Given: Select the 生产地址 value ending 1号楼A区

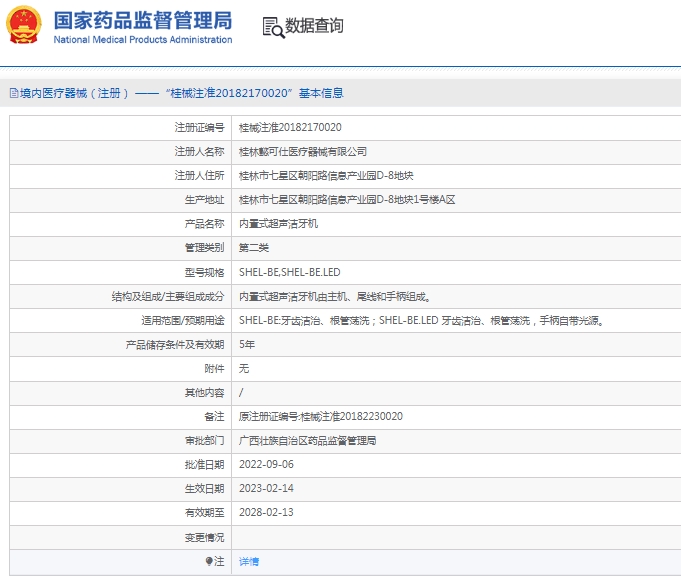Looking at the screenshot, I should [347, 200].
